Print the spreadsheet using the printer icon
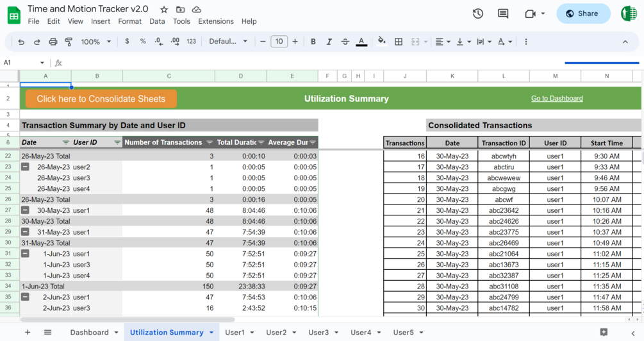The height and width of the screenshot is (341, 644). (53, 42)
